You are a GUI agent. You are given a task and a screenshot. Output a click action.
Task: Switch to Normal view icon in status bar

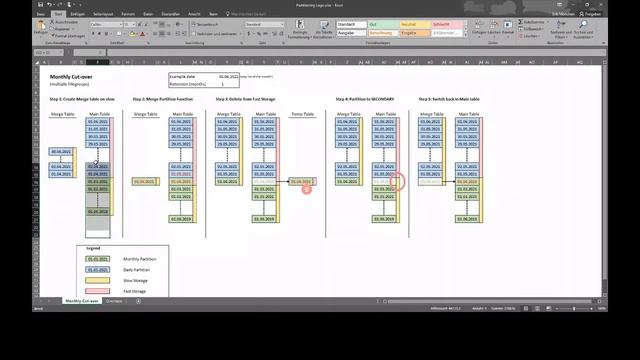click(x=526, y=309)
